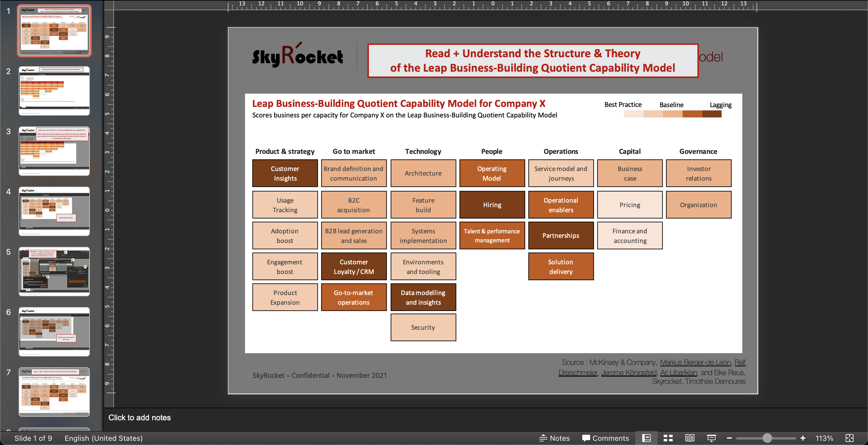Adjust the zoom slider handle
The height and width of the screenshot is (445, 868).
click(767, 438)
